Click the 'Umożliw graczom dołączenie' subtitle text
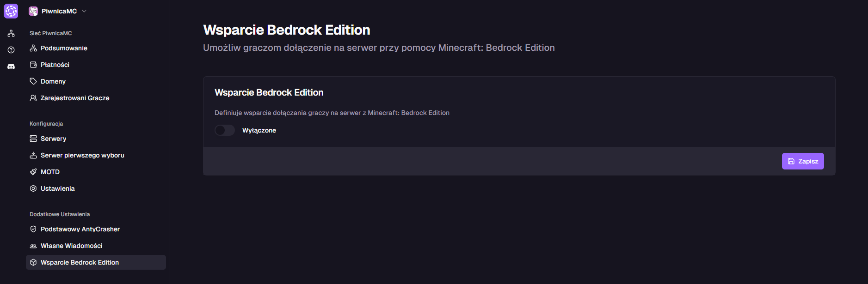The image size is (868, 284). [x=379, y=48]
